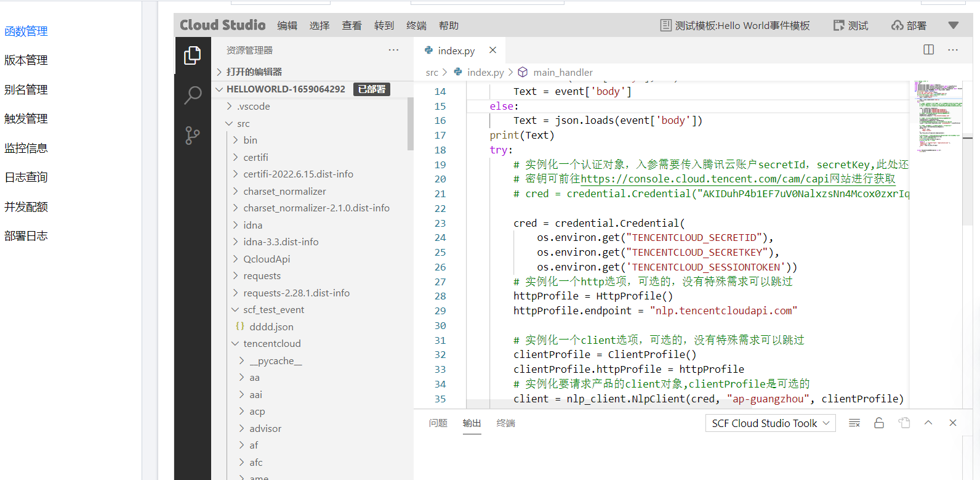The image size is (980, 480).
Task: Go to 部署日志 in left navigation
Action: coord(26,235)
